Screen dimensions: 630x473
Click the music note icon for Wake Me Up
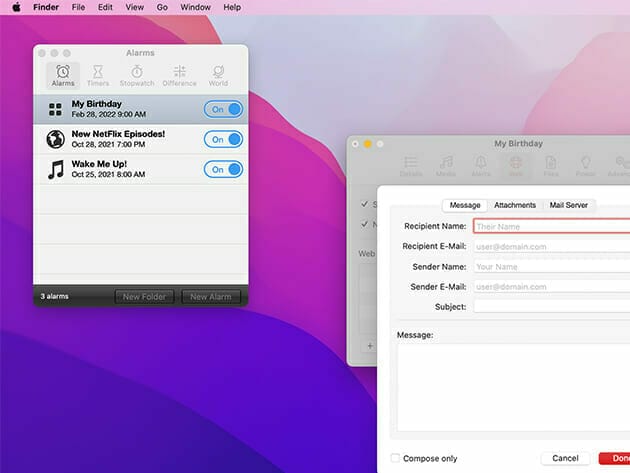point(55,170)
